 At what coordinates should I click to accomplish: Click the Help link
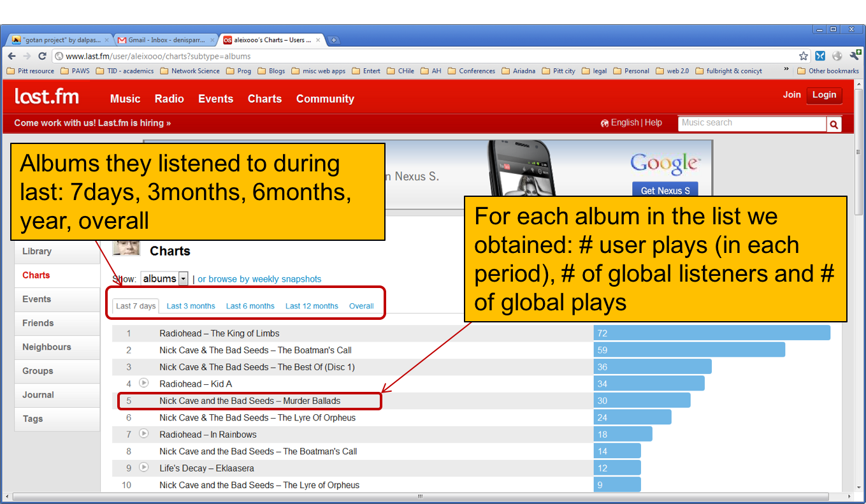(x=653, y=122)
